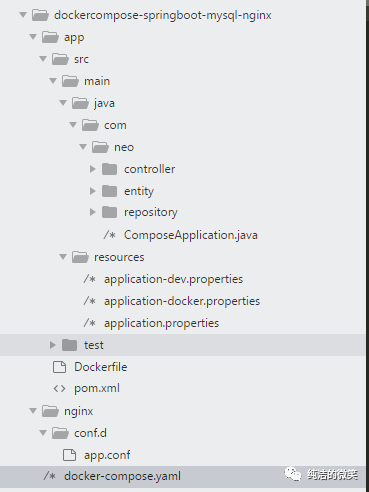
Task: Click the application-dev.properties file icon
Action: coord(89,279)
